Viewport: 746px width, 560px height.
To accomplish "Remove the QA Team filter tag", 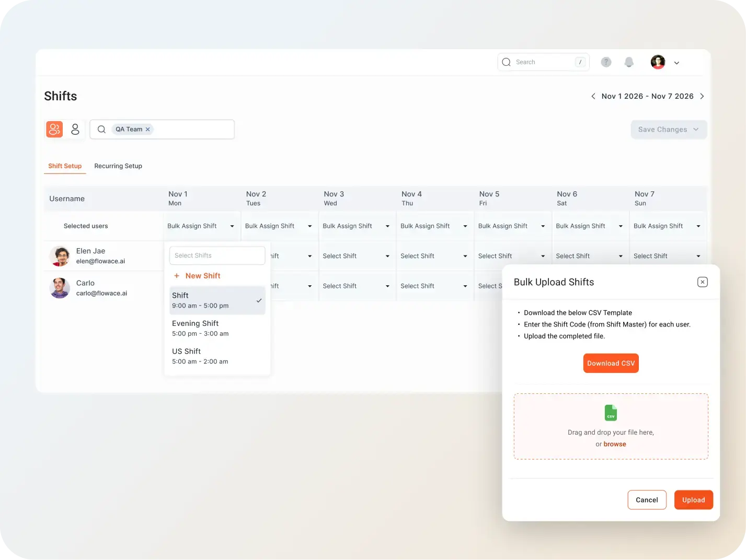I will [148, 130].
